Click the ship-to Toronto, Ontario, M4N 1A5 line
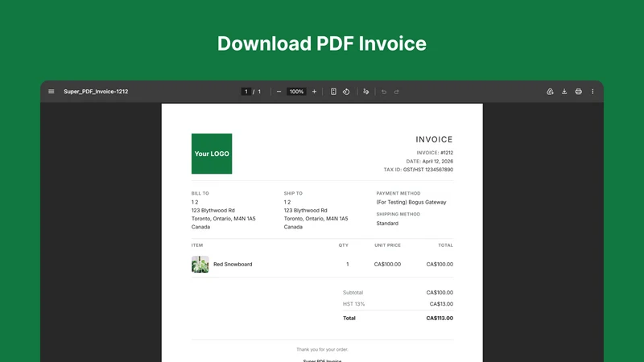The image size is (644, 362). [316, 219]
